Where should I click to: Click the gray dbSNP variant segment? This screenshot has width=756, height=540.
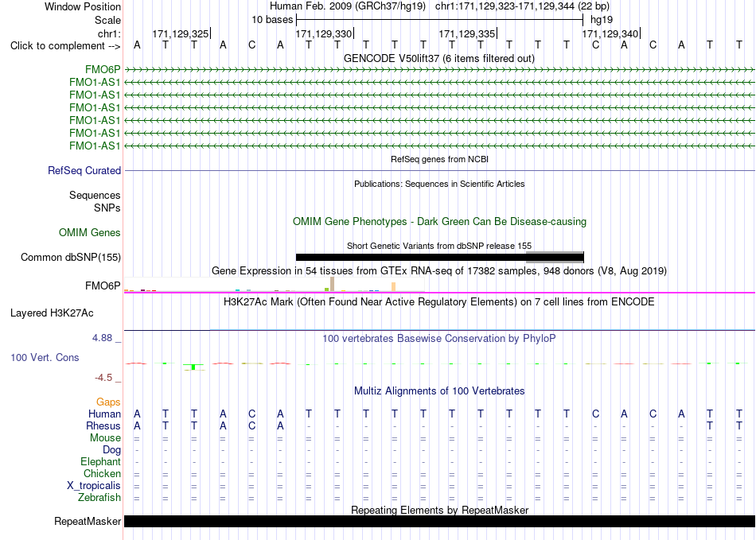point(555,257)
